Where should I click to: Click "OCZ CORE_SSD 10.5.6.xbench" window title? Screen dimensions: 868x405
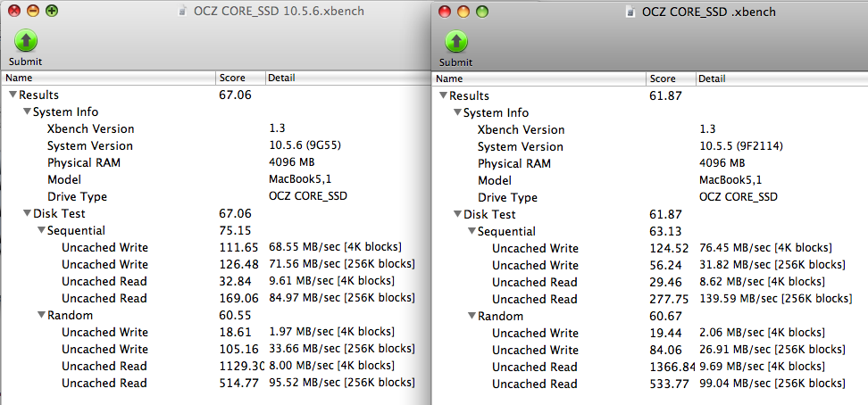click(279, 11)
